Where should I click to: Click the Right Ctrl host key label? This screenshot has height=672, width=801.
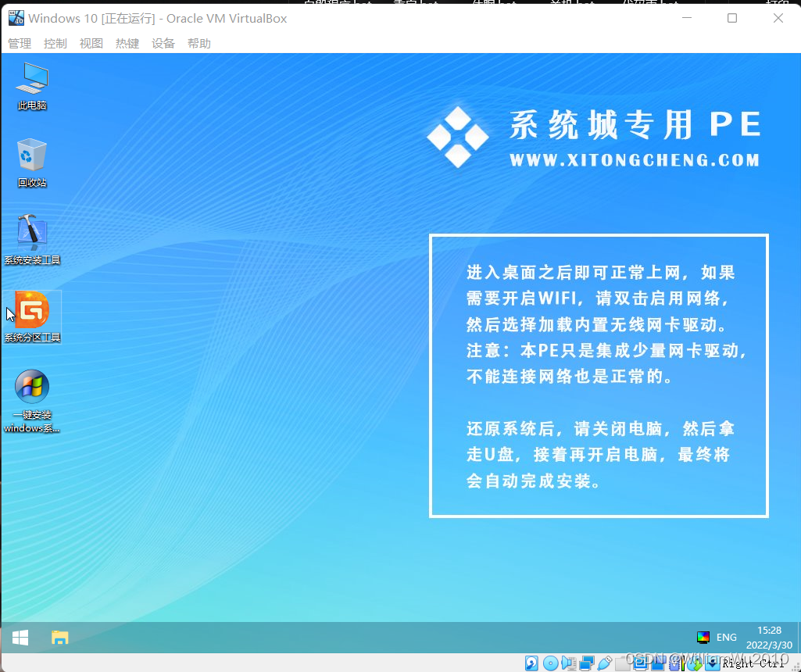tap(753, 663)
